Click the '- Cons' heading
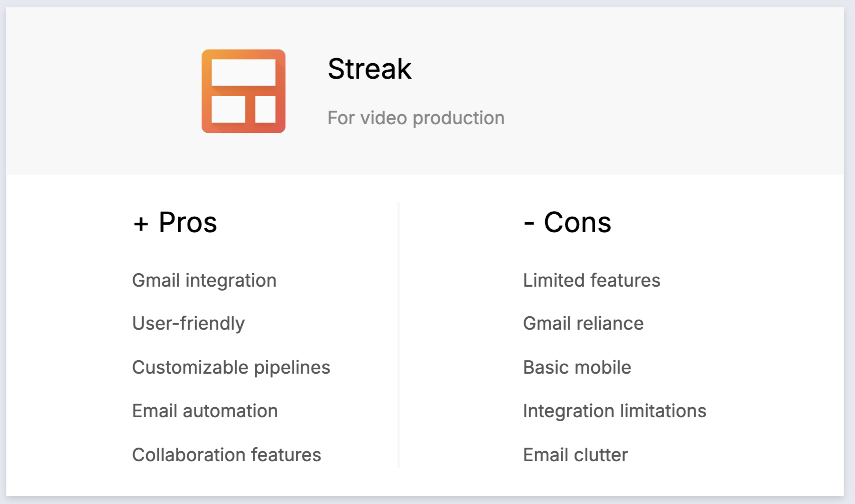The width and height of the screenshot is (855, 504). click(567, 222)
